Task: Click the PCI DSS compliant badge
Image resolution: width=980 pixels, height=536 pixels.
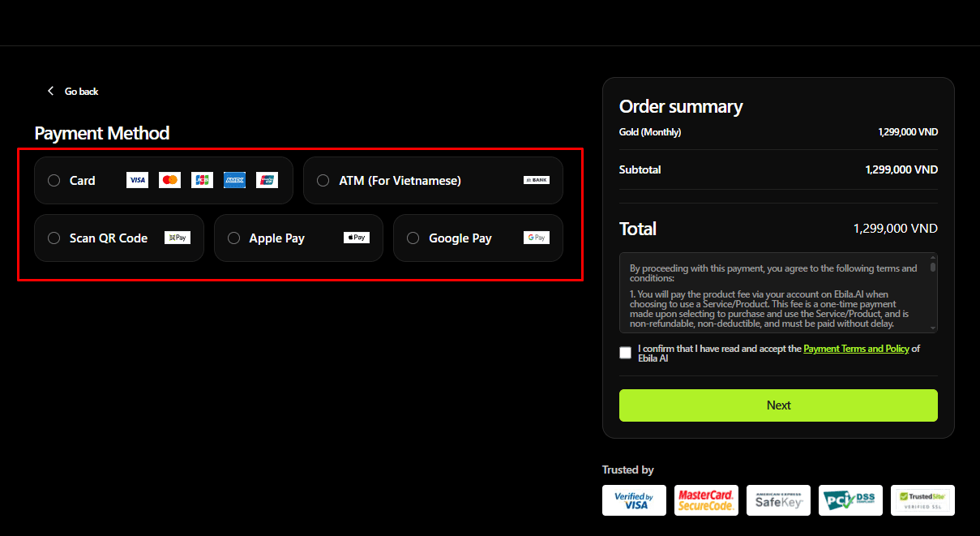Action: [850, 500]
